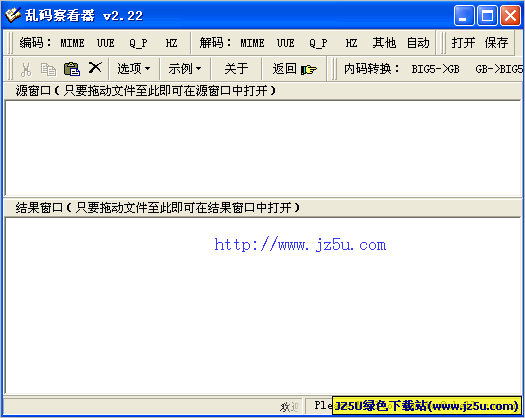525x418 pixels.
Task: Select HZ under 编码 encoding
Action: click(x=171, y=43)
